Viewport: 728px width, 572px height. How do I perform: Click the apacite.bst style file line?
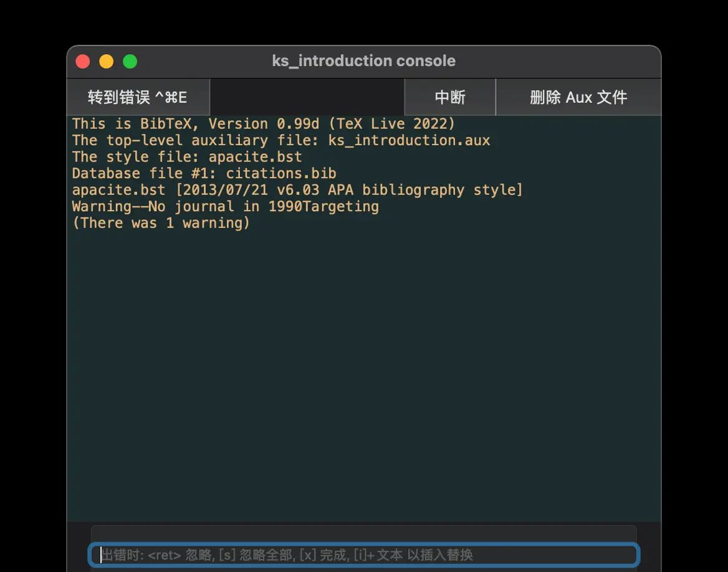coord(186,156)
